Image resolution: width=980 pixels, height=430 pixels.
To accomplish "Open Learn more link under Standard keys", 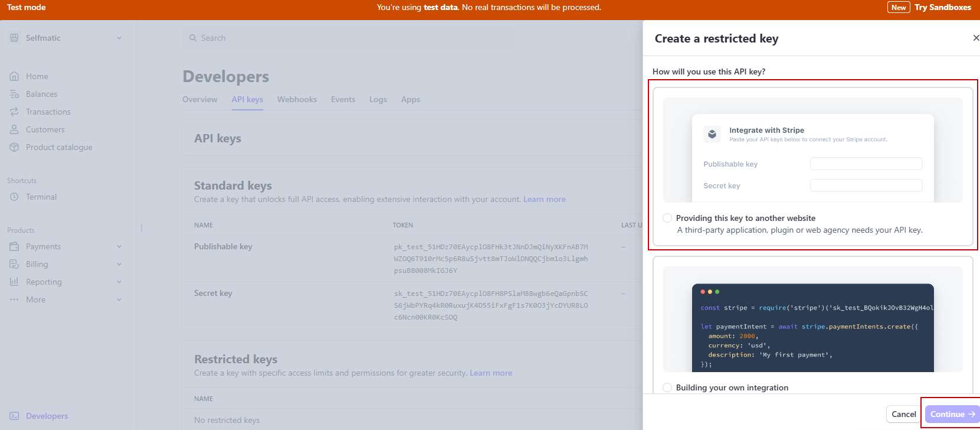I will pos(545,199).
